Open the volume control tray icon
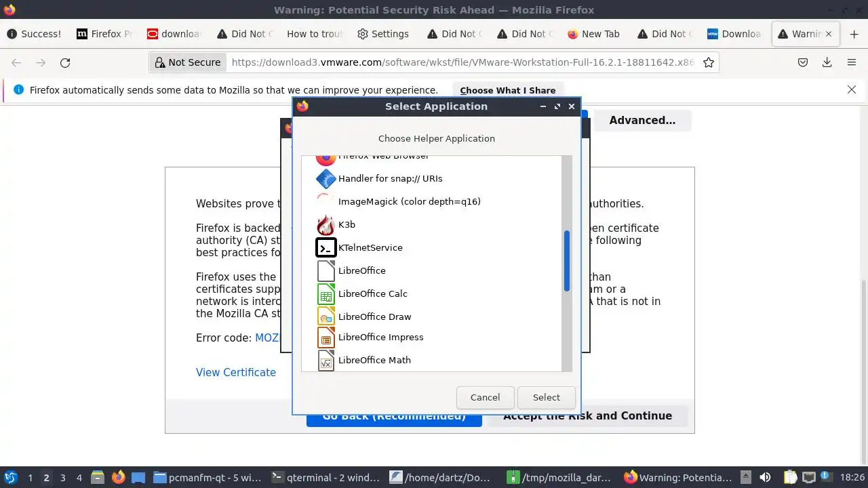 [x=766, y=477]
